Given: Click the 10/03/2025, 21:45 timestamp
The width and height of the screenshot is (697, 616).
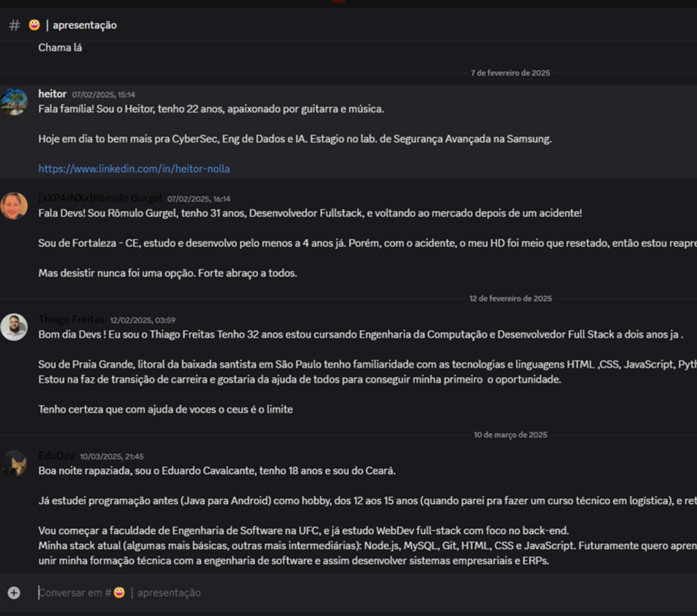Looking at the screenshot, I should (x=112, y=457).
